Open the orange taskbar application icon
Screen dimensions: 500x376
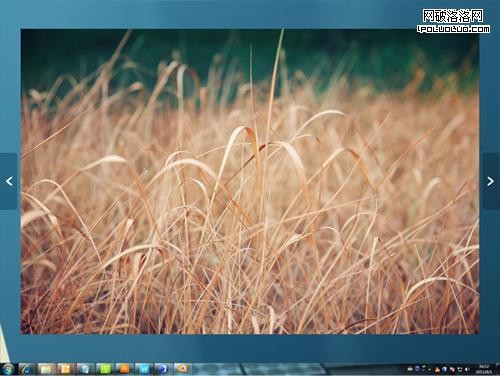pos(125,369)
